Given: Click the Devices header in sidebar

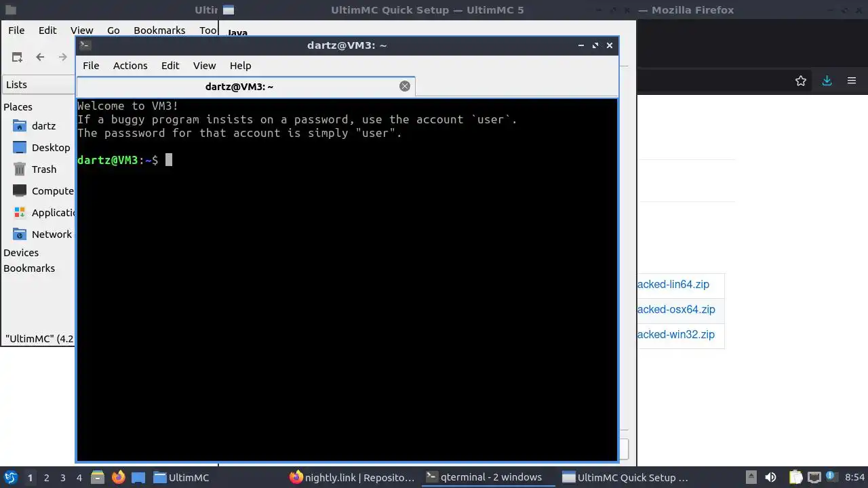Looking at the screenshot, I should tap(21, 253).
